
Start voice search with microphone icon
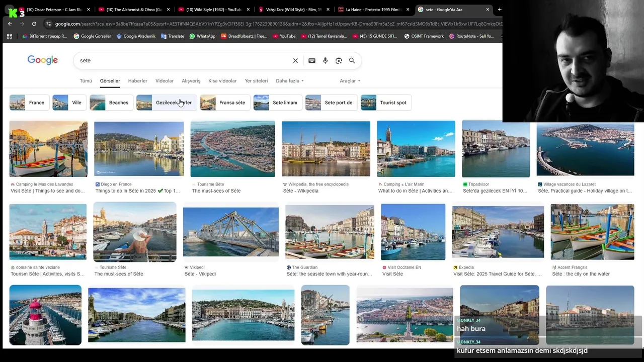click(x=325, y=60)
